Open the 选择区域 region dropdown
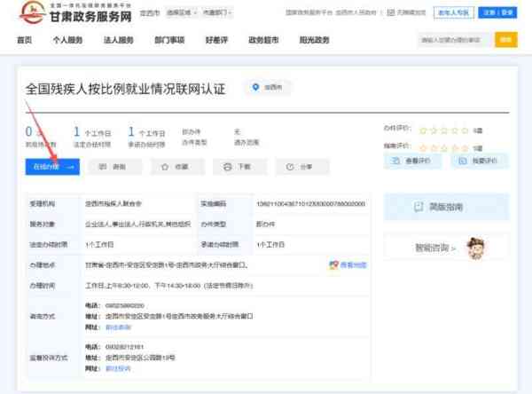This screenshot has width=532, height=394. click(182, 12)
